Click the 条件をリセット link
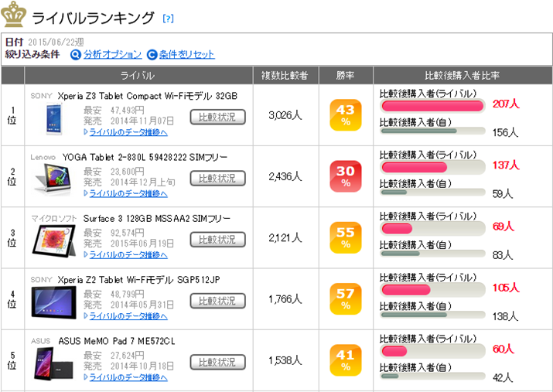Image resolution: width=553 pixels, height=392 pixels. tap(186, 55)
